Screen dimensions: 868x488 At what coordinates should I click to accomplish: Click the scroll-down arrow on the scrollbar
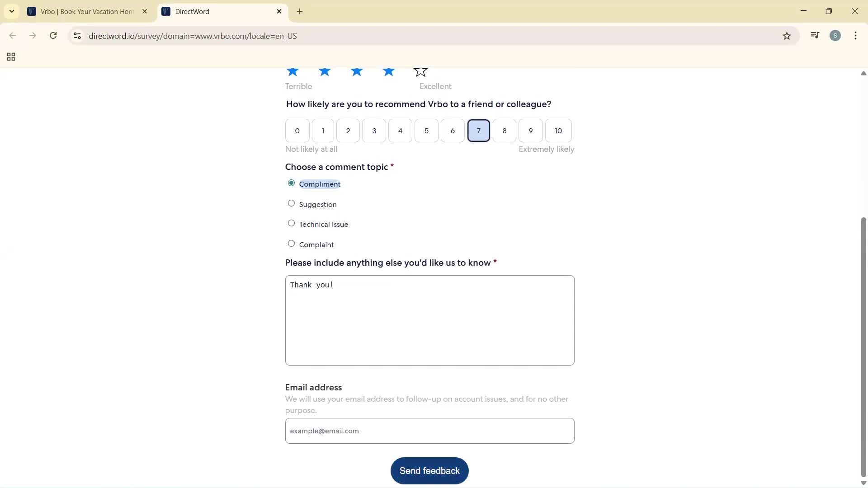pyautogui.click(x=863, y=483)
